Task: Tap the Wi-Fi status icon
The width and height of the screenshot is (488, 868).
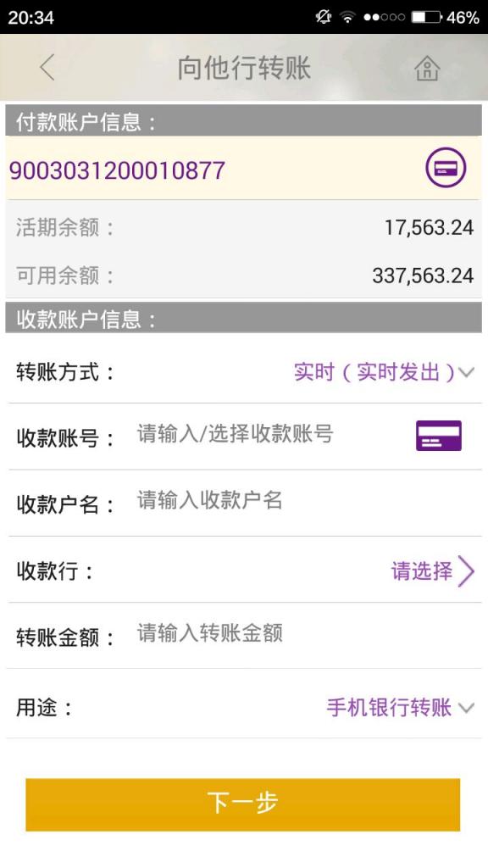Action: 347,17
